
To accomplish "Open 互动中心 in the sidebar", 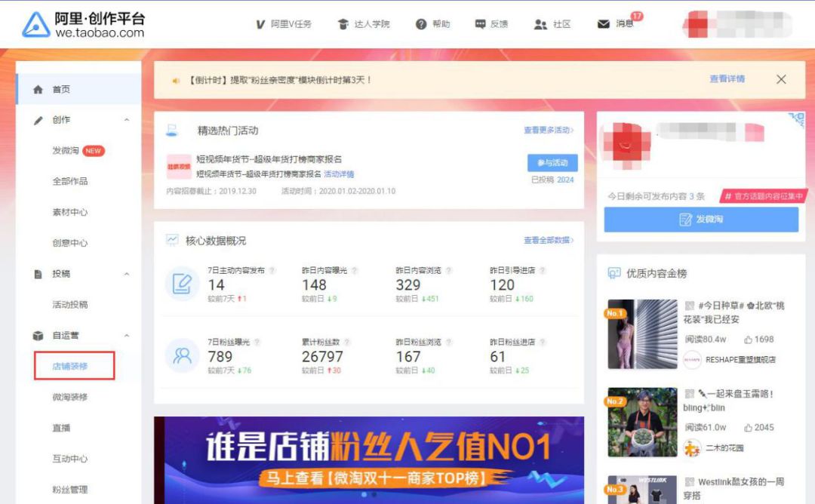I will point(69,459).
